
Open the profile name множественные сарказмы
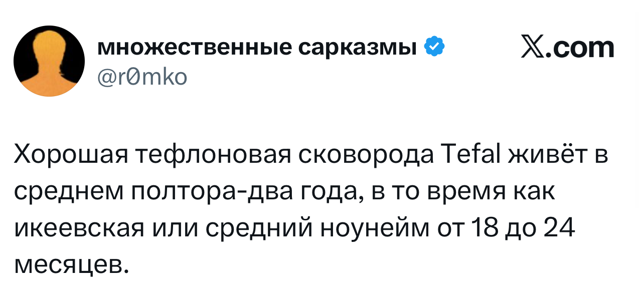coord(258,48)
